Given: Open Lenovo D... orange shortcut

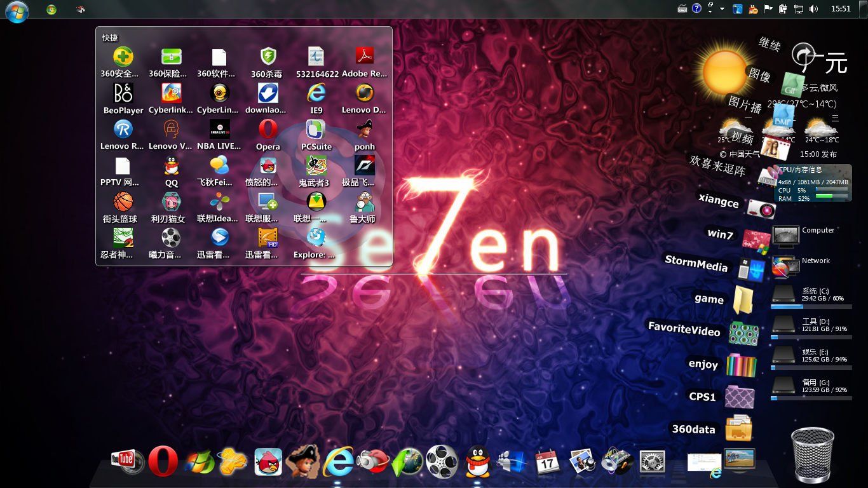Looking at the screenshot, I should (365, 98).
